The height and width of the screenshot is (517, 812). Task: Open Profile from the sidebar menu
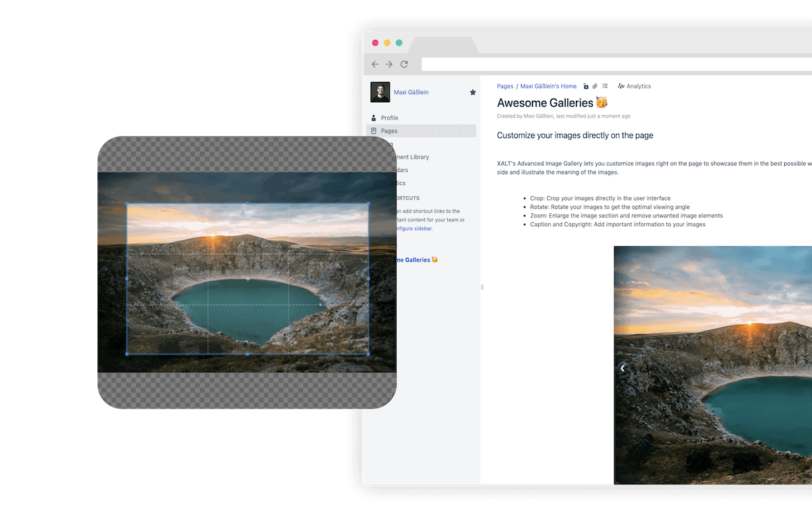[x=390, y=117]
